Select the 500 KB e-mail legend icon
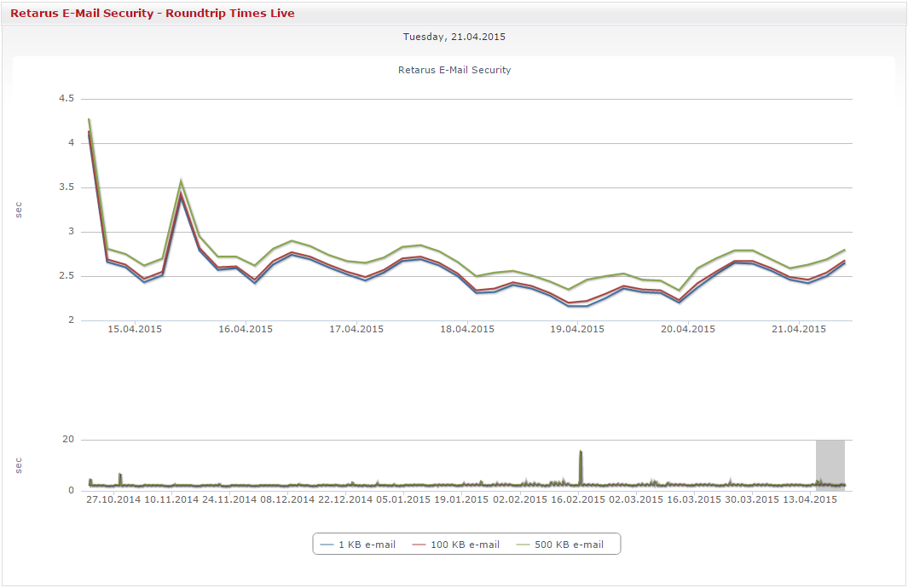 click(523, 544)
